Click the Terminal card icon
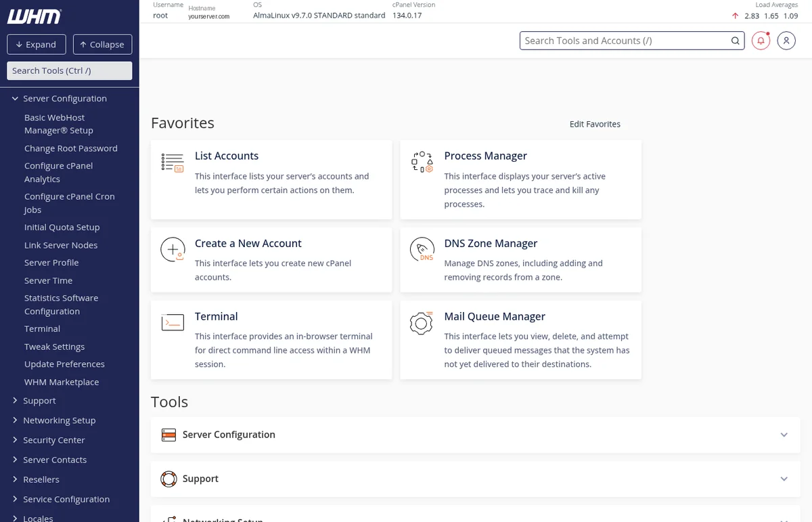Screen dimensions: 812x522 point(173,322)
